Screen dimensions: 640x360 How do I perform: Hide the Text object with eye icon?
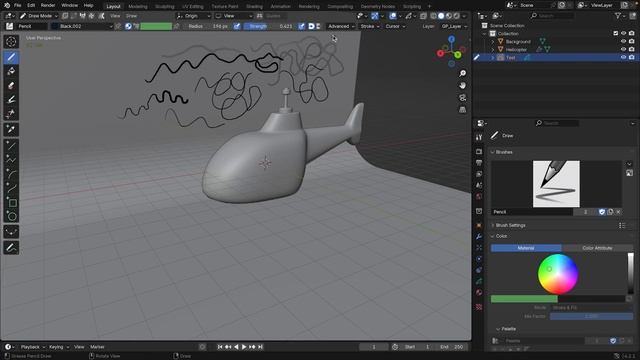pos(623,58)
